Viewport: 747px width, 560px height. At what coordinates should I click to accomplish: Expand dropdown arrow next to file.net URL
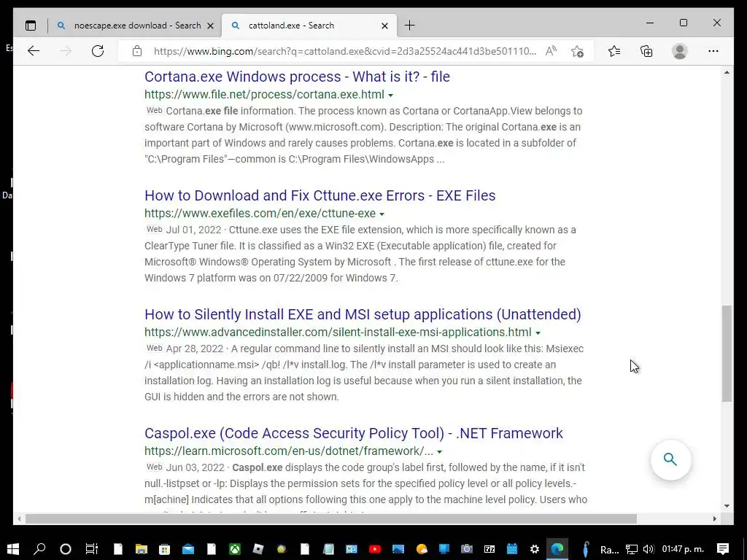click(391, 96)
